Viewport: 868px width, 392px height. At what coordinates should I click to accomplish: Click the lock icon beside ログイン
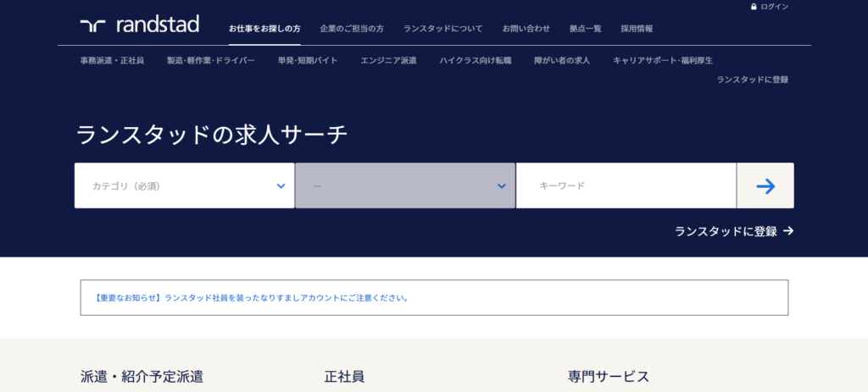click(x=754, y=7)
